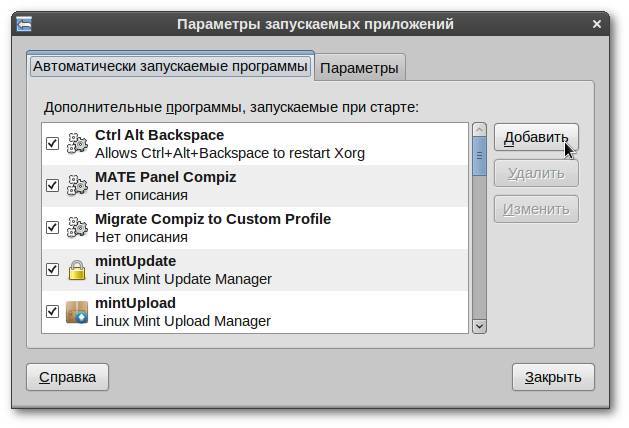Click the Migrate Compiz to Custom Profile gear icon

77,228
